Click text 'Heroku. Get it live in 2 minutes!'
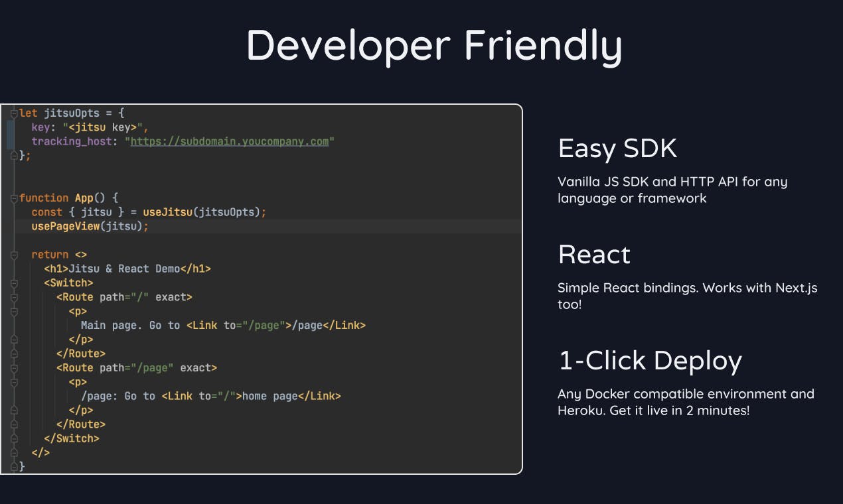The height and width of the screenshot is (504, 843). [653, 410]
